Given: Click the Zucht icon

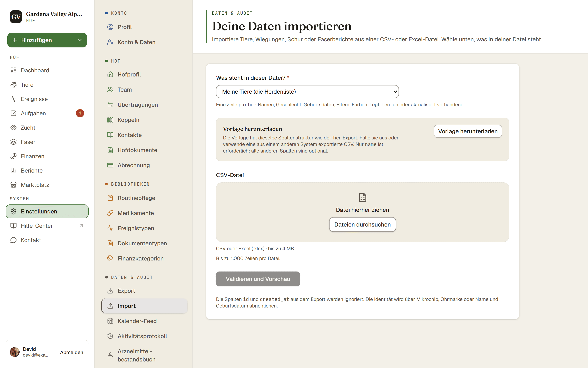Looking at the screenshot, I should pyautogui.click(x=13, y=128).
